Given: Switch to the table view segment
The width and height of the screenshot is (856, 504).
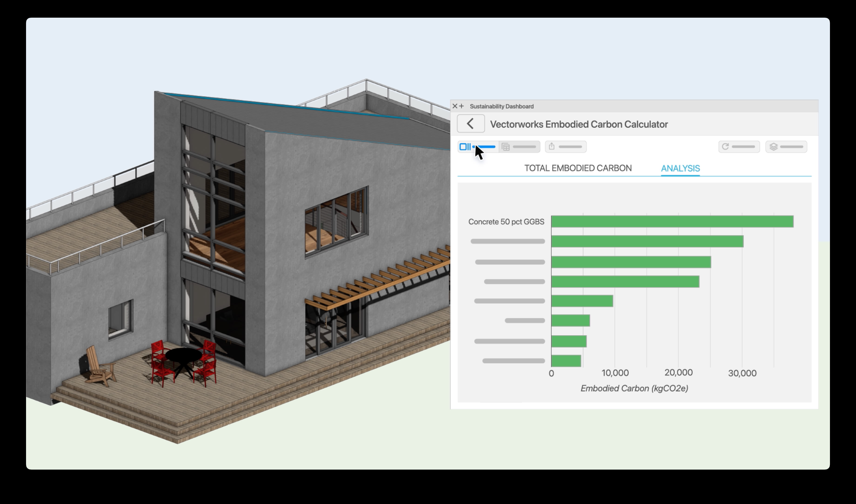Looking at the screenshot, I should [519, 147].
